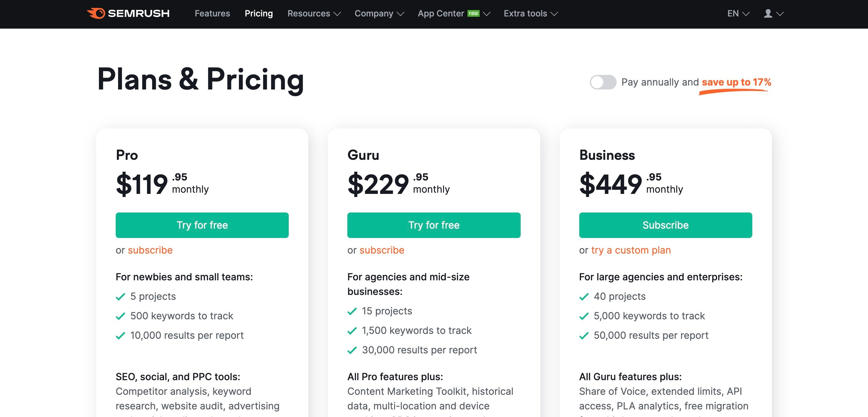Click '10,000 results per report'

coord(187,335)
